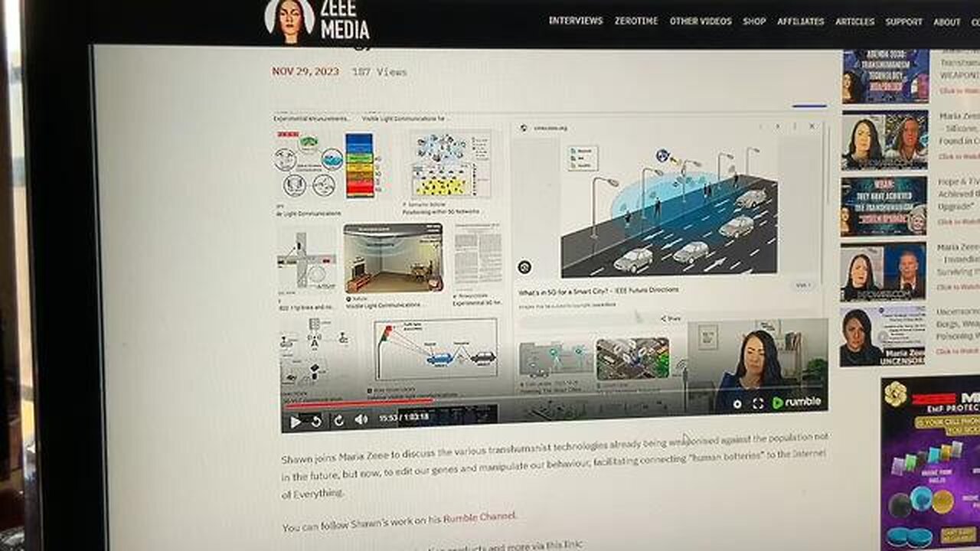This screenshot has height=551, width=980.
Task: Open the ZEROTIME menu
Action: click(x=636, y=21)
